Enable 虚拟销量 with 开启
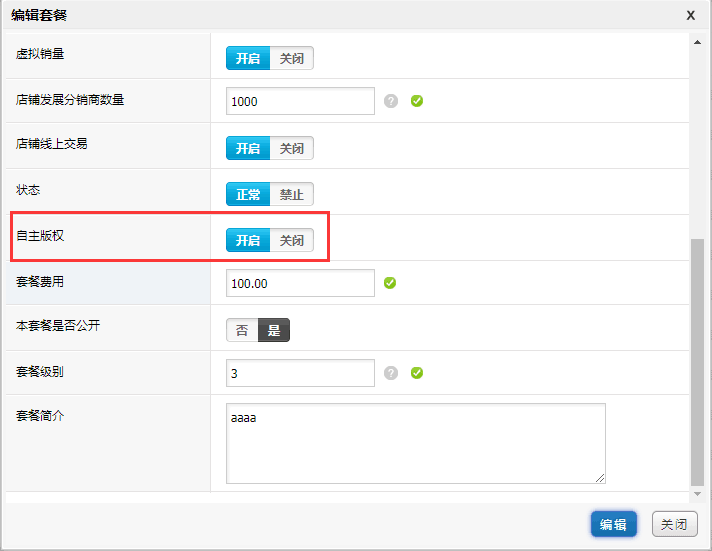The image size is (712, 551). 248,58
